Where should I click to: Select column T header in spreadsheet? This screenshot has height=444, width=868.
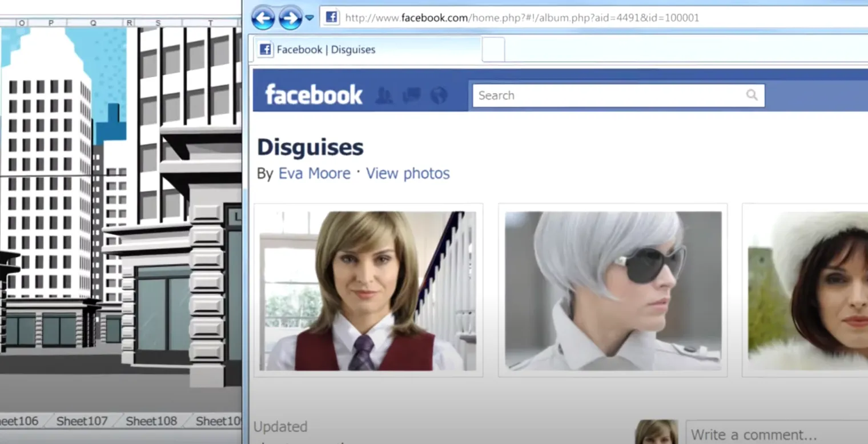(x=211, y=23)
